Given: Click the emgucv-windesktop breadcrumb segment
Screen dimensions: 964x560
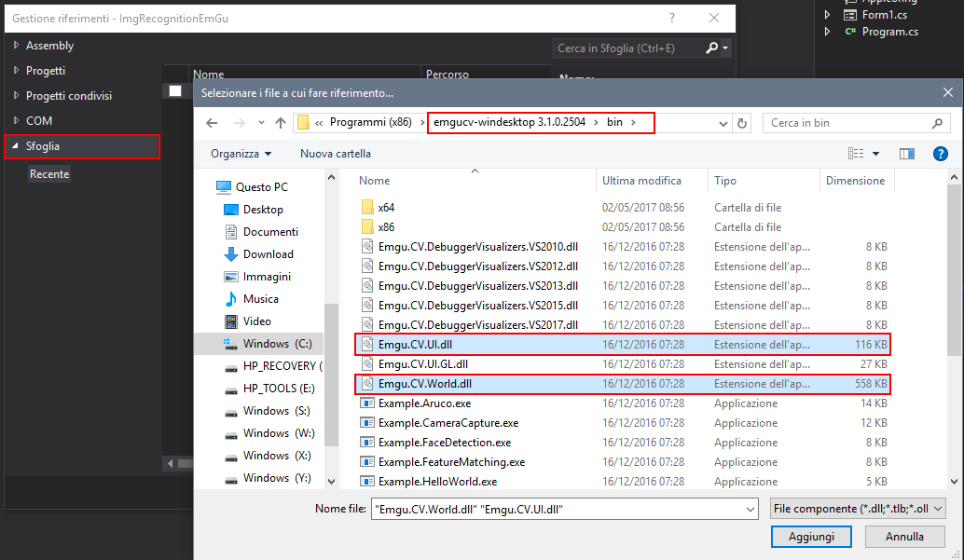Looking at the screenshot, I should (x=510, y=122).
